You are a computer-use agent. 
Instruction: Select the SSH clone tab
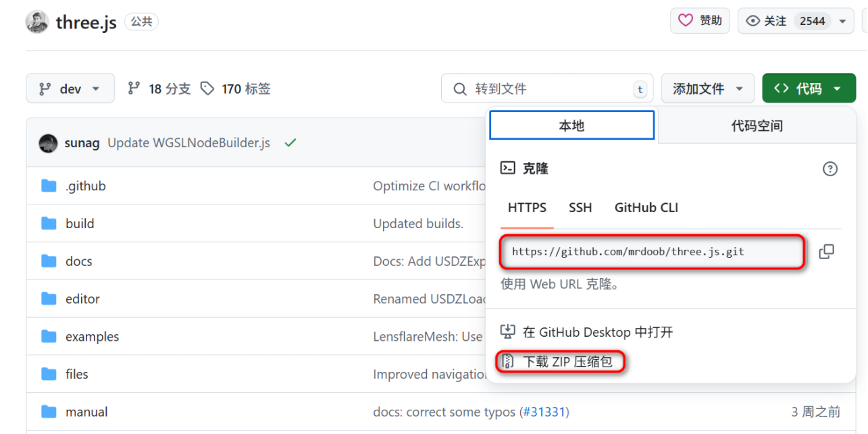click(x=580, y=208)
